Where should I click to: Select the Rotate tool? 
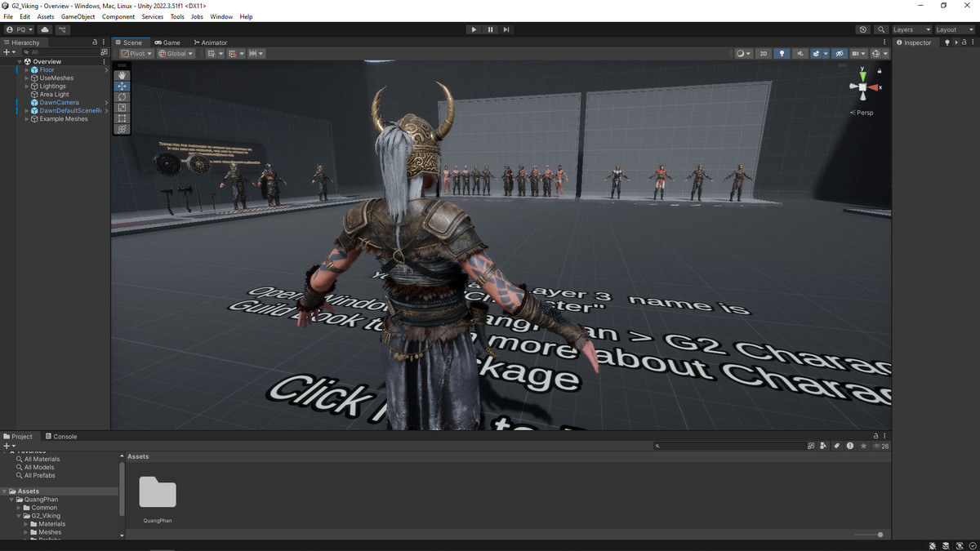[122, 97]
